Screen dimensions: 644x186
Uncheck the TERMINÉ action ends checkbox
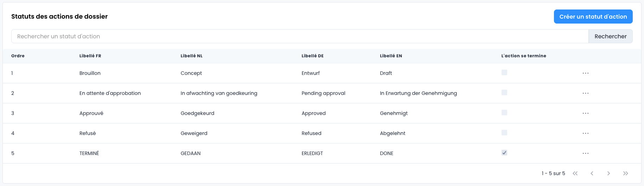click(x=504, y=153)
